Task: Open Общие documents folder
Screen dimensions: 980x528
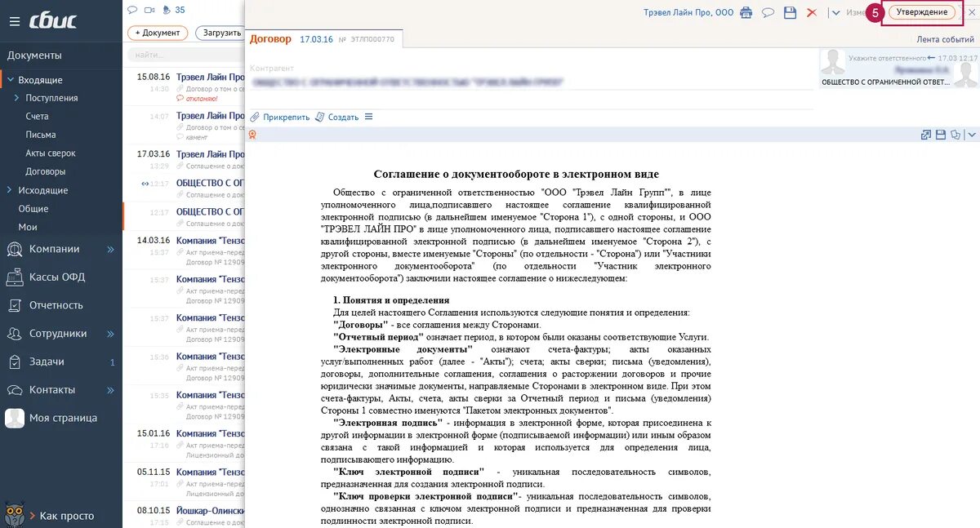Action: coord(33,209)
